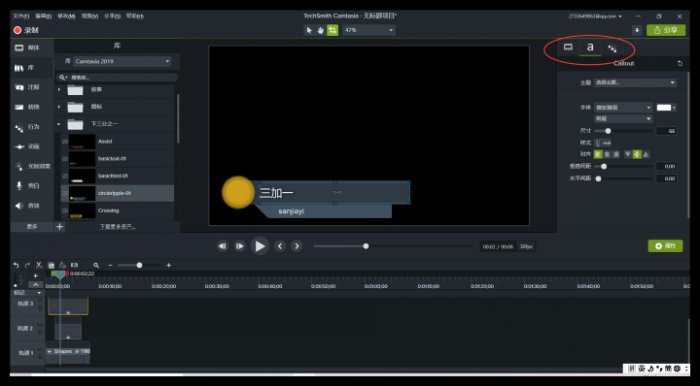Open the Behaviors panel in the left sidebar
700x386 pixels.
[28, 127]
